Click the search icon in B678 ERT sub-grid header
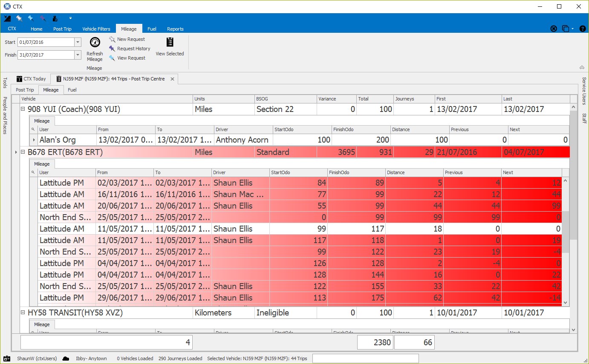The width and height of the screenshot is (589, 364). coord(33,172)
